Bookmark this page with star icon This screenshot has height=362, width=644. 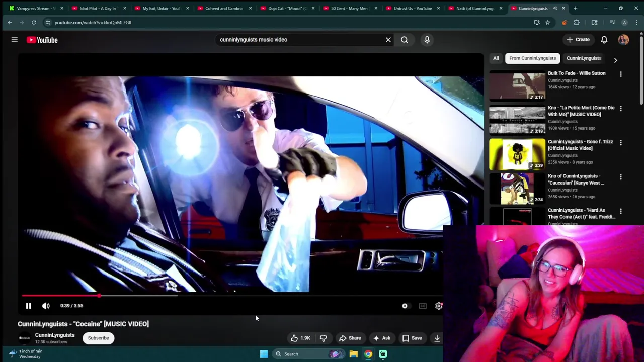click(547, 22)
